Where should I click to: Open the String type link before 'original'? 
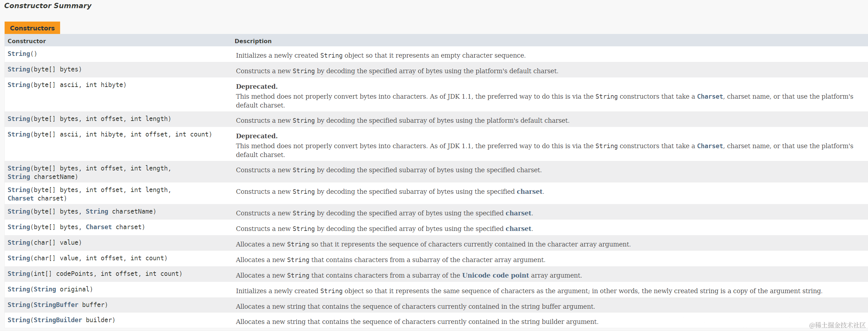[x=45, y=289]
